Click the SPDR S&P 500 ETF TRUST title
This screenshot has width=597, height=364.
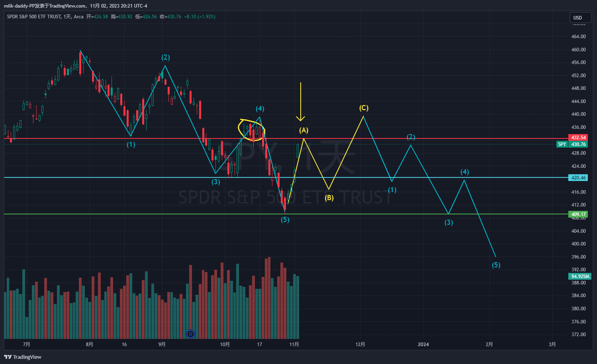[x=34, y=17]
